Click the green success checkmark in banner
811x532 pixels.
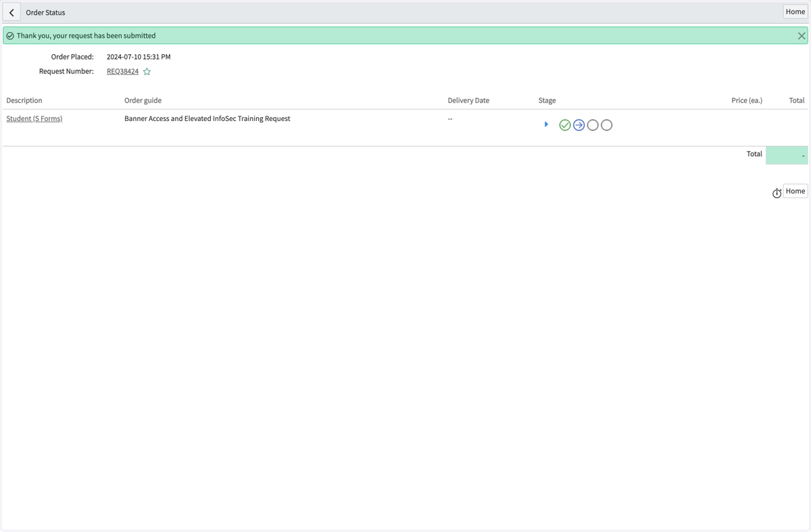(x=10, y=36)
